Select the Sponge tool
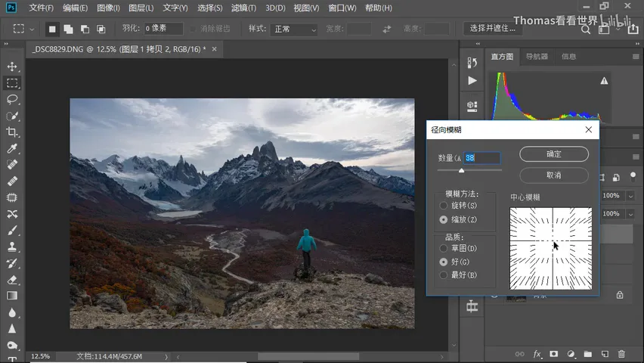 (x=12, y=346)
